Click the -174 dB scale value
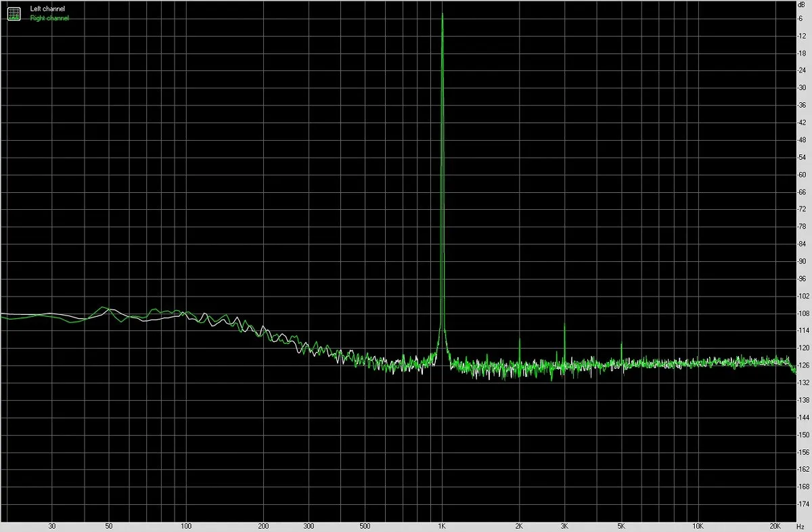 tap(803, 504)
